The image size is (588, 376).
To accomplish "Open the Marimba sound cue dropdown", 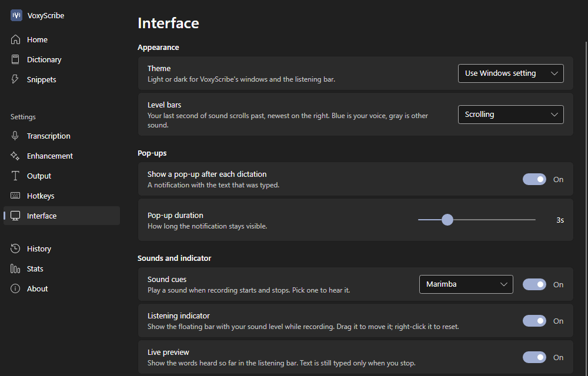I will [466, 284].
